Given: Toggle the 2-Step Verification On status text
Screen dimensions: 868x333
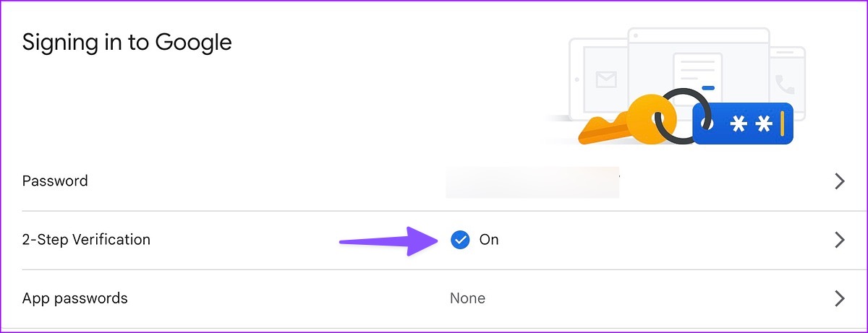Looking at the screenshot, I should [489, 240].
